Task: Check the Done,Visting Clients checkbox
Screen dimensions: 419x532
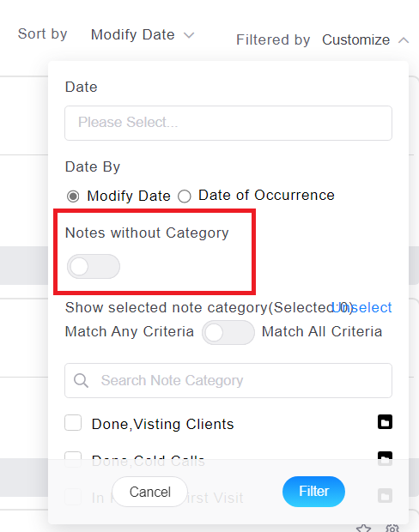Action: (73, 423)
